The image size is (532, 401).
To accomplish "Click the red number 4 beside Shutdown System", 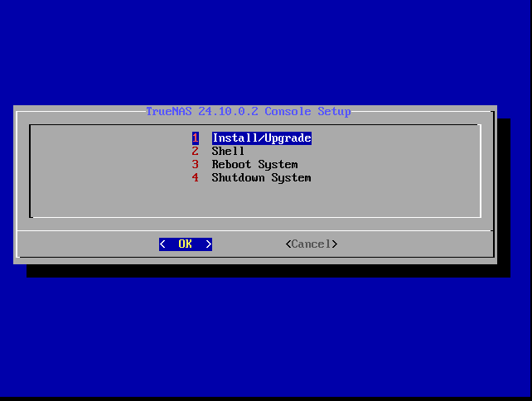I will point(196,178).
